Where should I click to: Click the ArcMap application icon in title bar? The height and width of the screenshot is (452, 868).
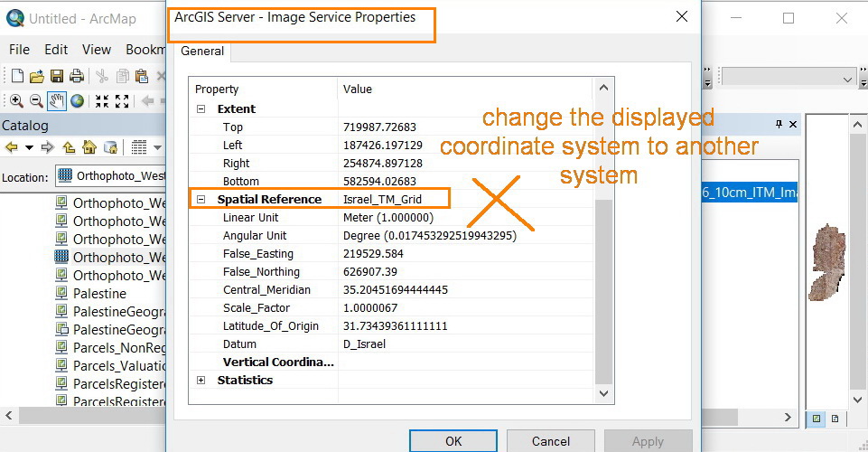[x=15, y=18]
